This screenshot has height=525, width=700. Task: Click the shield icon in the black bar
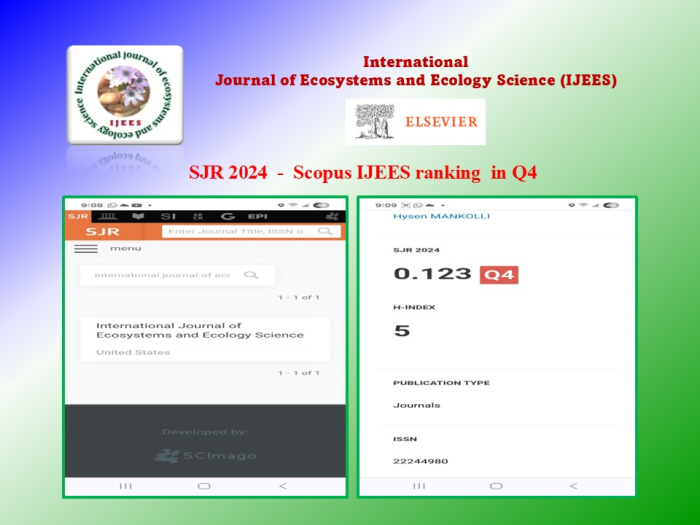tap(138, 216)
